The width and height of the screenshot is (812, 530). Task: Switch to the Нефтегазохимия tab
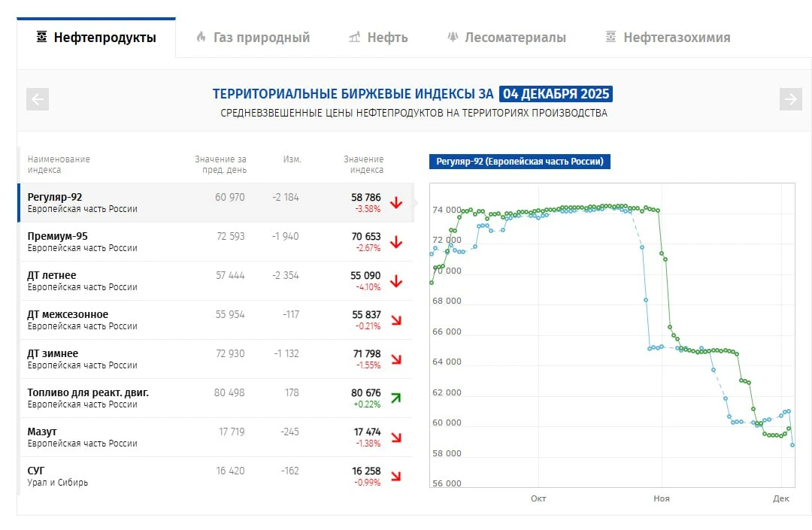pyautogui.click(x=668, y=38)
